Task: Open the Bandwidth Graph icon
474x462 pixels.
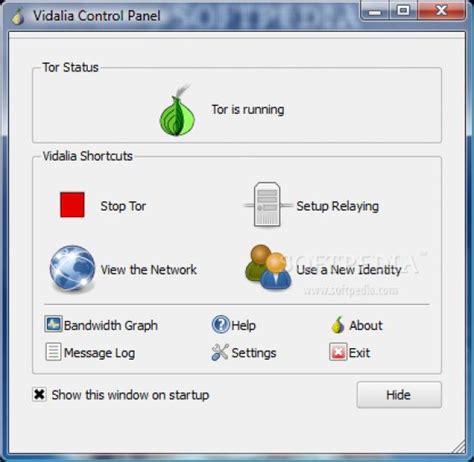Action: coord(53,324)
